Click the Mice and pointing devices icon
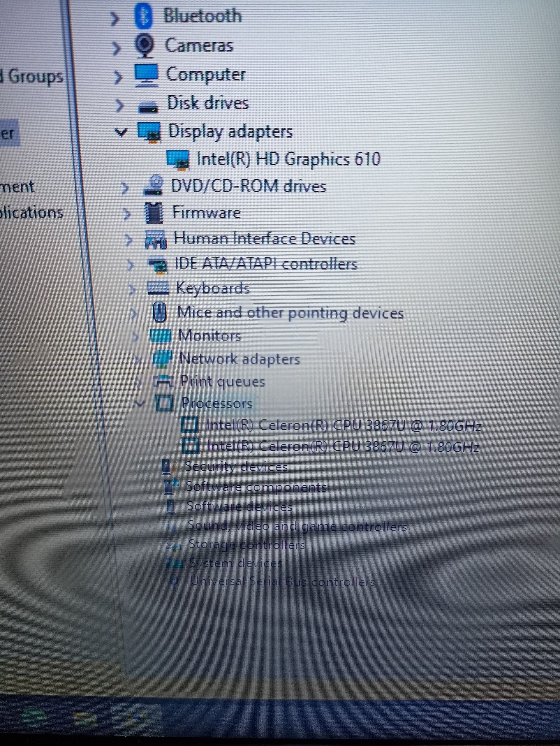Viewport: 560px width, 746px height. tap(159, 312)
